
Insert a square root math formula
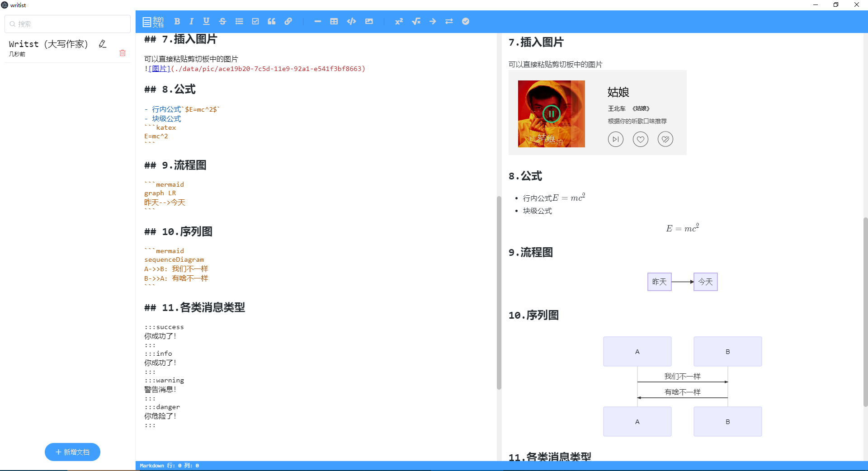tap(416, 21)
